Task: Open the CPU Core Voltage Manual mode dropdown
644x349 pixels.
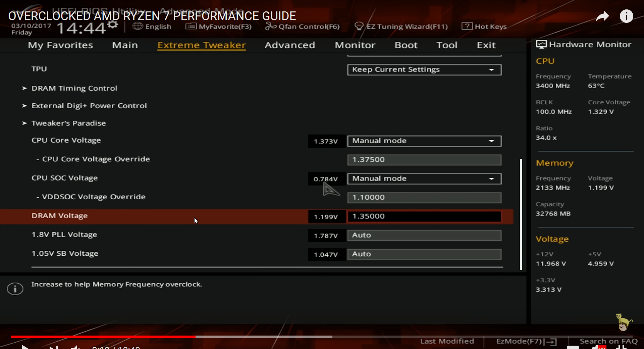Action: [x=424, y=141]
